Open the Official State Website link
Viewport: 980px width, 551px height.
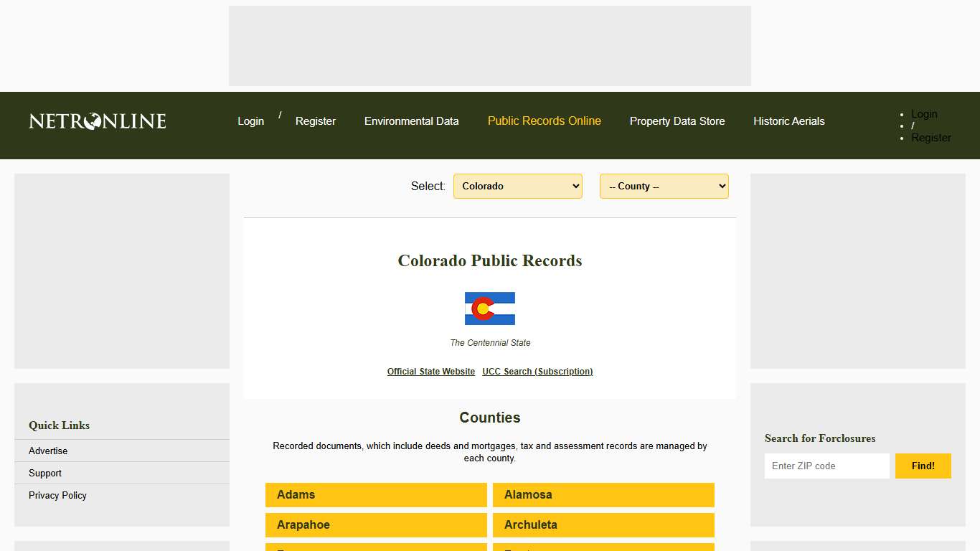[430, 371]
